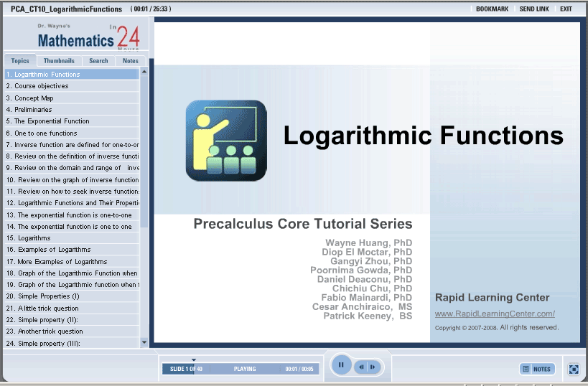Toggle fullscreen view icon

pos(574,369)
